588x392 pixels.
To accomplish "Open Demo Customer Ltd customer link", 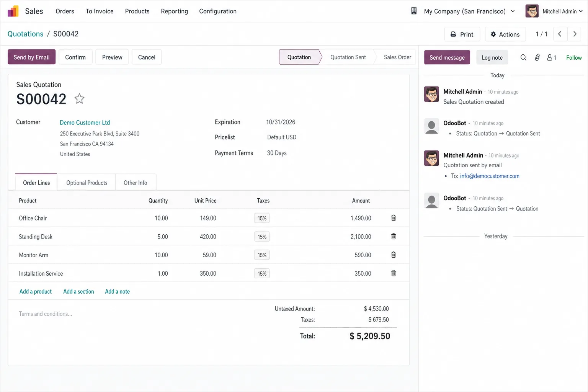I will click(85, 122).
